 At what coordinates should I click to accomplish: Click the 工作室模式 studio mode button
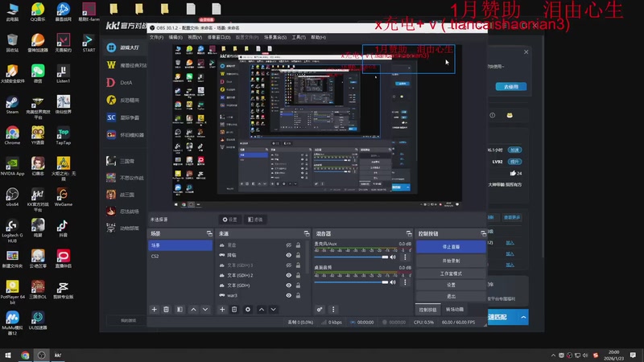pos(451,274)
